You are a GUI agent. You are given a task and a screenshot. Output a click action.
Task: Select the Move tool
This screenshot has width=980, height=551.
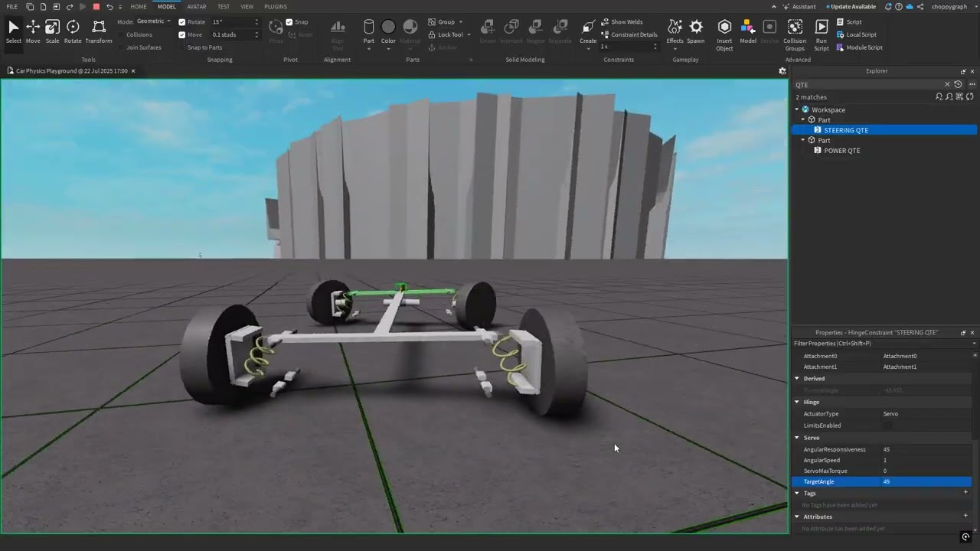33,32
